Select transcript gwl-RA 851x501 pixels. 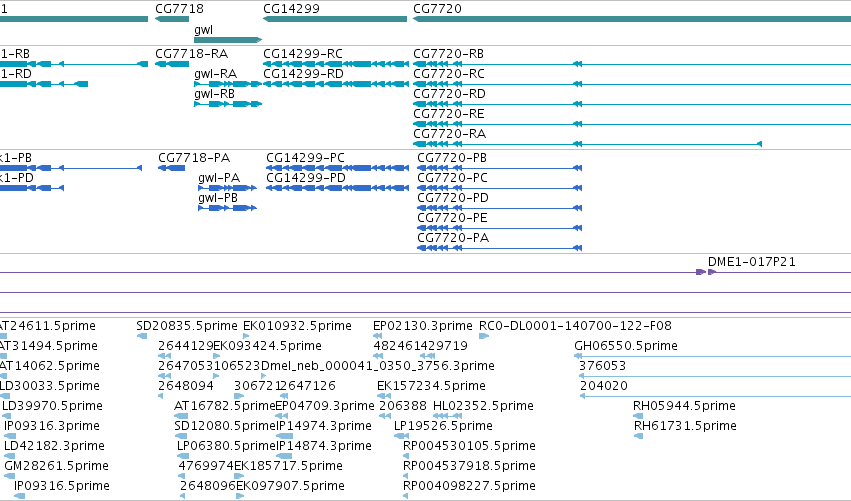coord(215,74)
